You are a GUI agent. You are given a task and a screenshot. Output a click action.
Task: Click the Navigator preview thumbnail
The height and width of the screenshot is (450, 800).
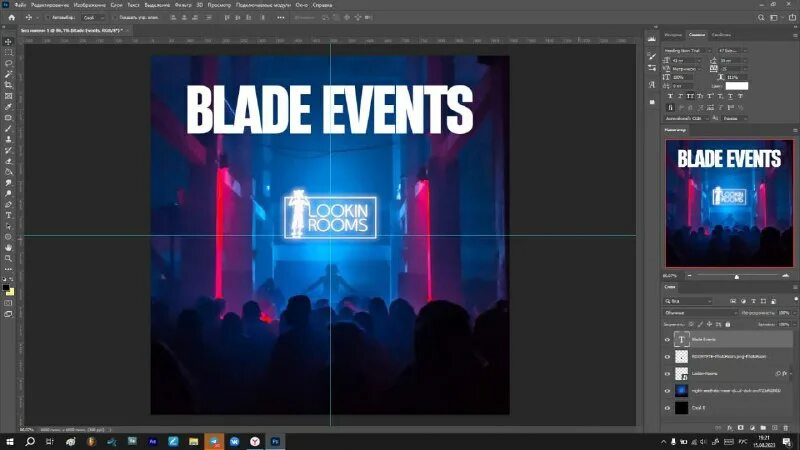coord(729,204)
